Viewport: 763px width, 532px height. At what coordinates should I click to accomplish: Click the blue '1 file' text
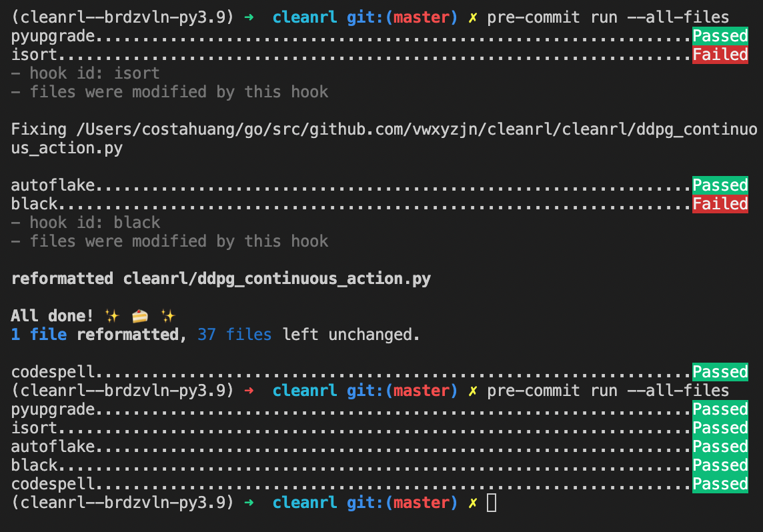click(x=39, y=335)
